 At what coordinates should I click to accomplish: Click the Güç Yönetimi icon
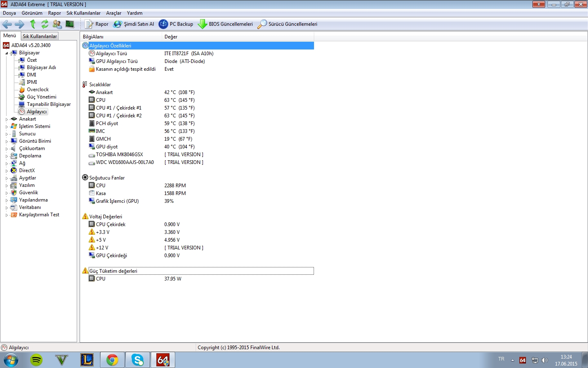pyautogui.click(x=22, y=97)
